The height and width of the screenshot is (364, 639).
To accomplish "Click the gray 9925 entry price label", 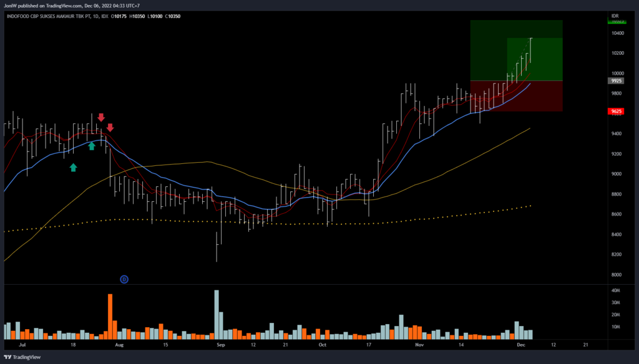I will point(615,81).
